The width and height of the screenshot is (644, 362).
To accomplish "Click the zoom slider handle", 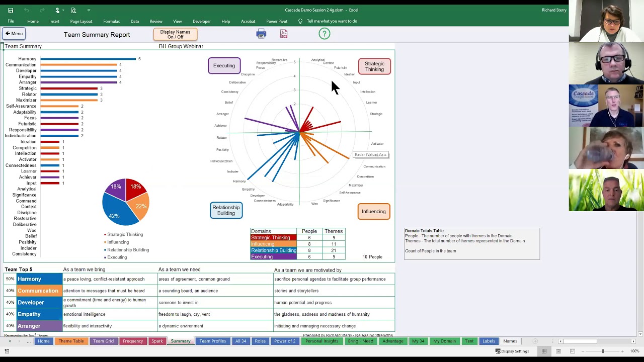I will [603, 351].
